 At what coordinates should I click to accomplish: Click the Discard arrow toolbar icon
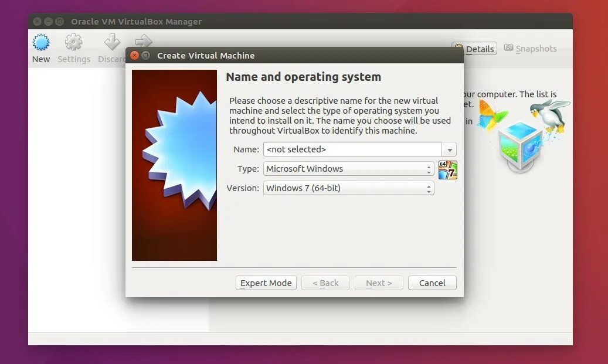(x=112, y=42)
